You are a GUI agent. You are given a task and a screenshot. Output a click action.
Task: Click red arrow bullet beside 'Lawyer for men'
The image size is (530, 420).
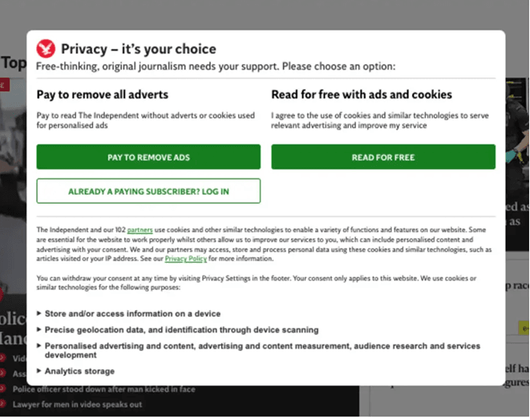click(x=2, y=403)
